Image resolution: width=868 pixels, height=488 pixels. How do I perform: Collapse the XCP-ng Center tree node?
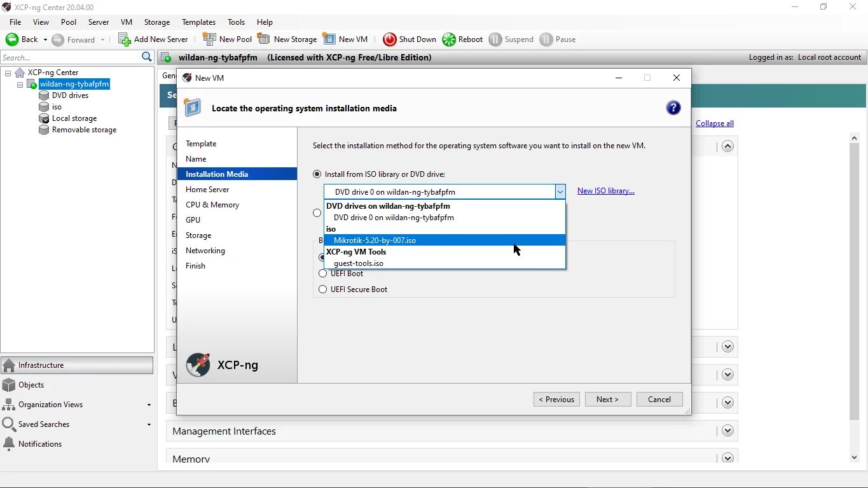point(8,73)
